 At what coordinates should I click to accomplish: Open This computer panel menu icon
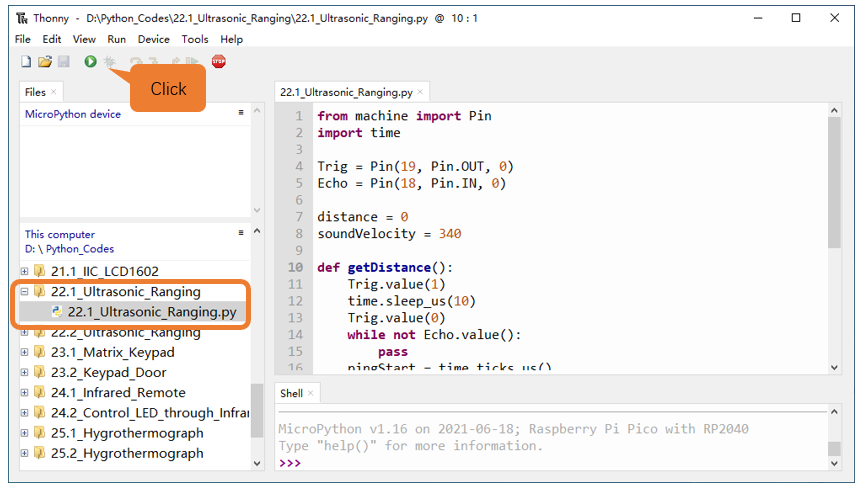(241, 232)
